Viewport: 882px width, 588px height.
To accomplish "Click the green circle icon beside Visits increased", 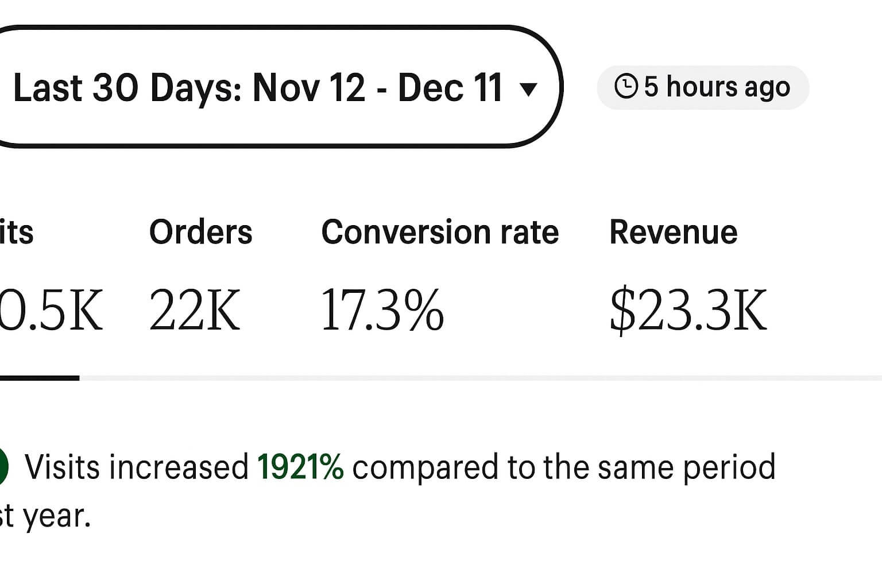I will tap(3, 467).
